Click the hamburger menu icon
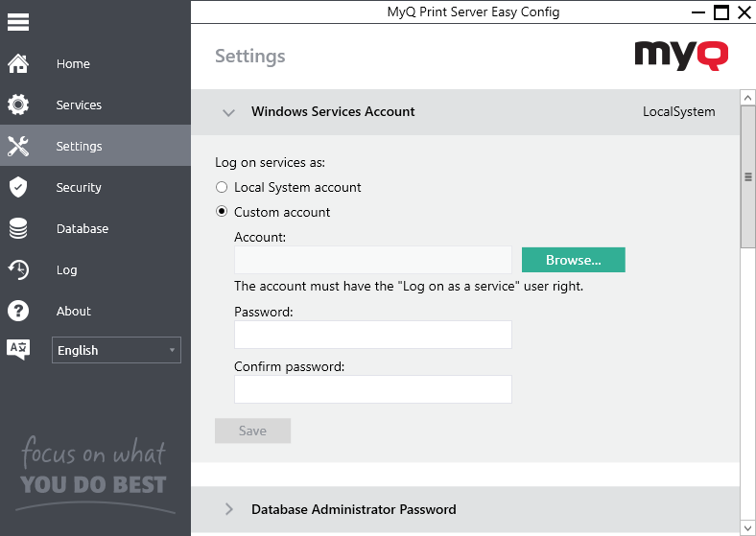This screenshot has height=536, width=756. (x=18, y=21)
